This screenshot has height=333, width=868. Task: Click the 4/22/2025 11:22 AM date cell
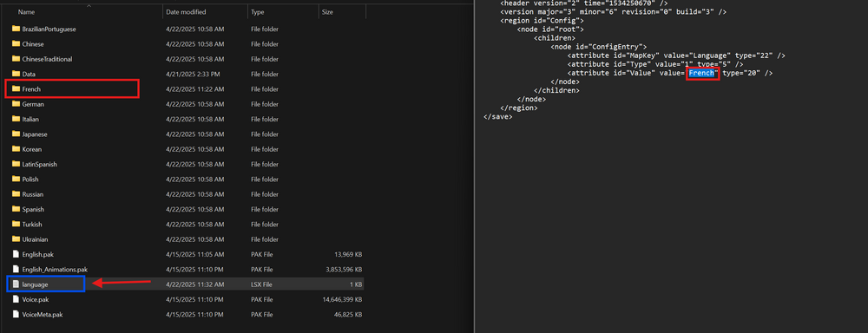(194, 89)
